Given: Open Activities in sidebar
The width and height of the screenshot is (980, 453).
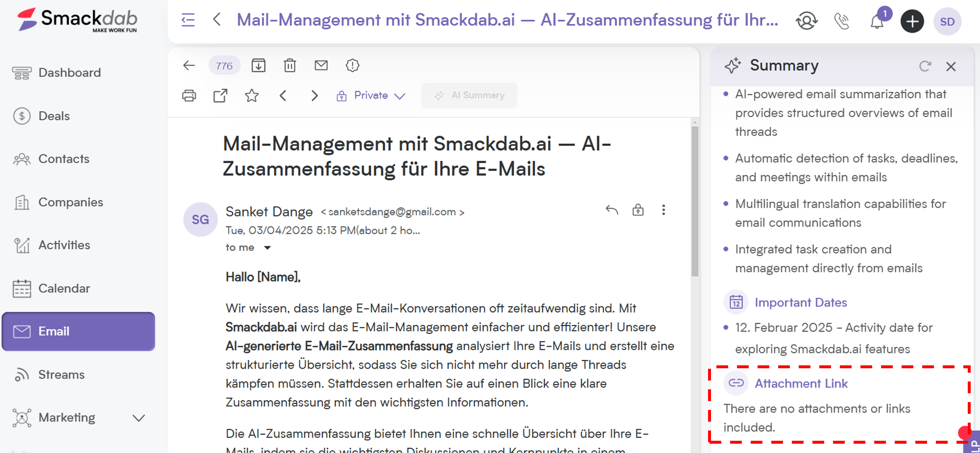Looking at the screenshot, I should (x=64, y=245).
